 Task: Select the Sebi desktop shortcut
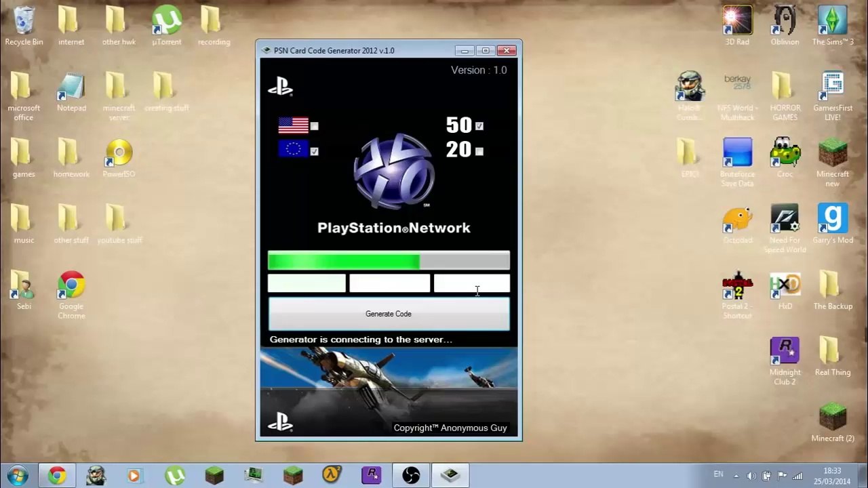click(x=24, y=290)
